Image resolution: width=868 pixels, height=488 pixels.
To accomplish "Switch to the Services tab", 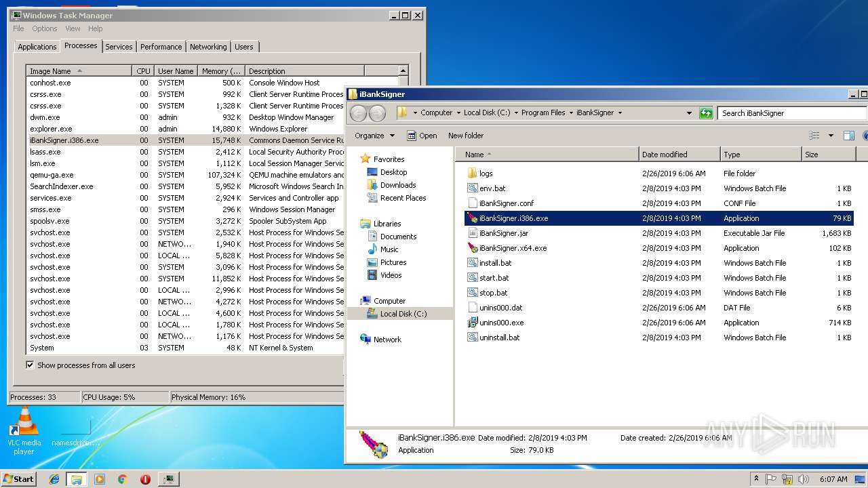I will pos(119,47).
